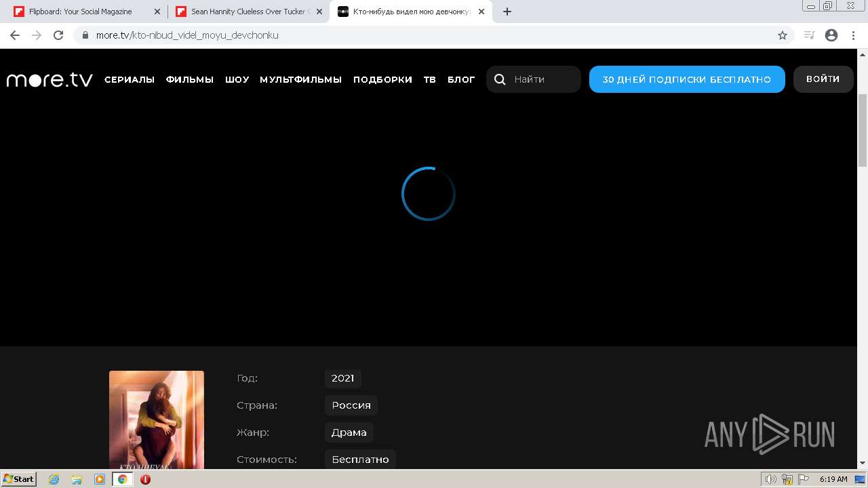The height and width of the screenshot is (488, 868).
Task: Click the more.tv logo
Action: tap(50, 79)
